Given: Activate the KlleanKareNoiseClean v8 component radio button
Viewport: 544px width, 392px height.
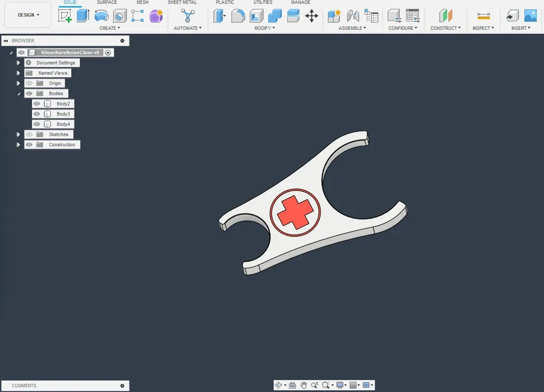Looking at the screenshot, I should click(x=108, y=53).
